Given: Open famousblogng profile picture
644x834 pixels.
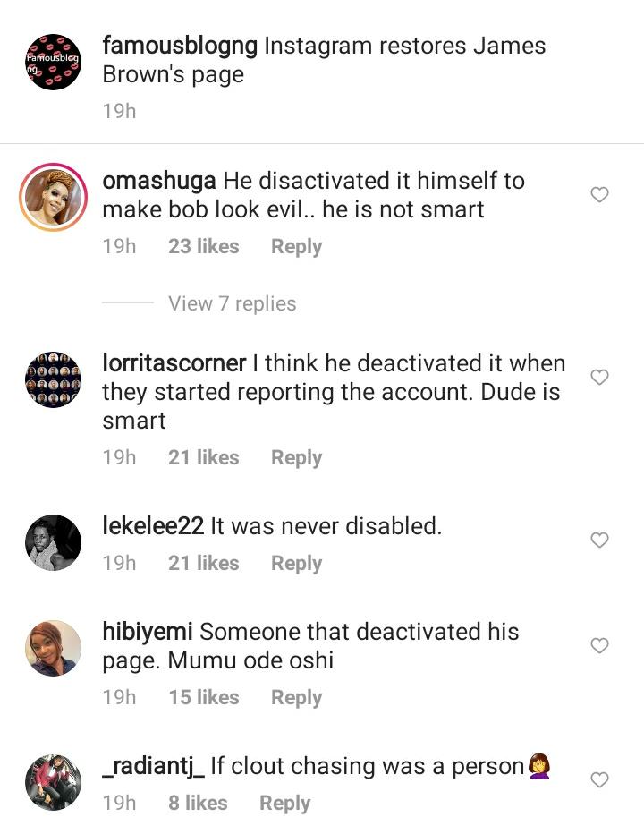Looking at the screenshot, I should pyautogui.click(x=53, y=62).
